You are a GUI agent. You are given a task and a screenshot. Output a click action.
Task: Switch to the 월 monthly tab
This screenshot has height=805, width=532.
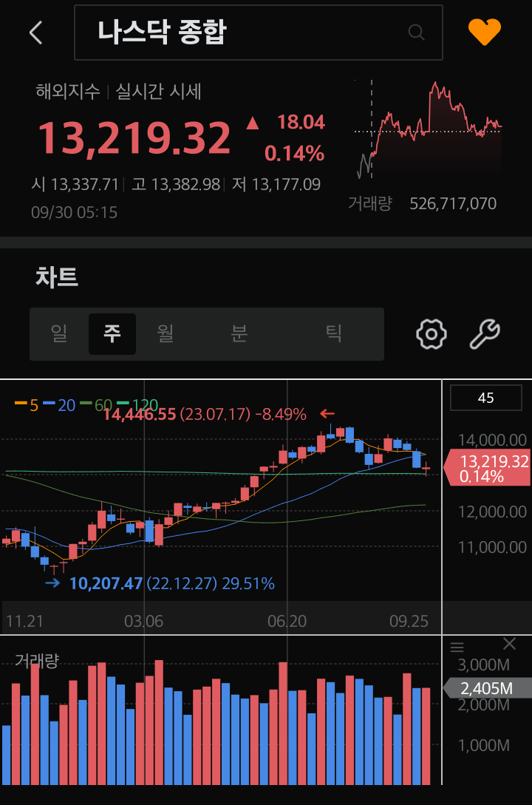pos(166,333)
